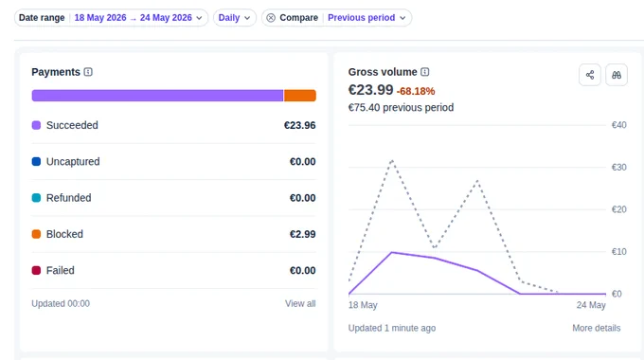Select the Succeeded €23.96 row

click(x=173, y=125)
